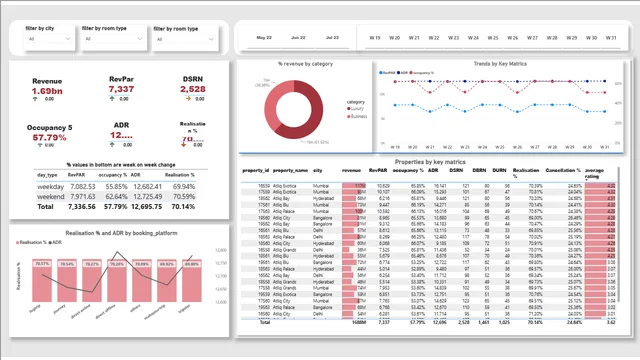The width and height of the screenshot is (640, 360).
Task: Choose week W 20 in week slicer
Action: 394,38
